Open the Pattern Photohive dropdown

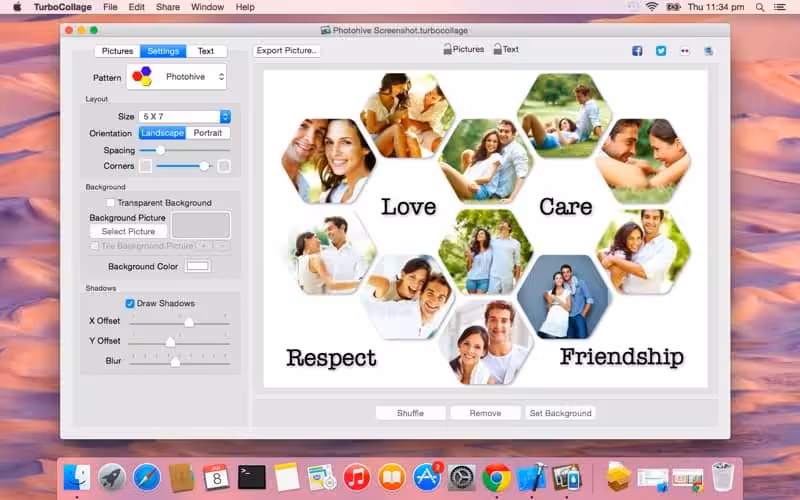[x=177, y=77]
